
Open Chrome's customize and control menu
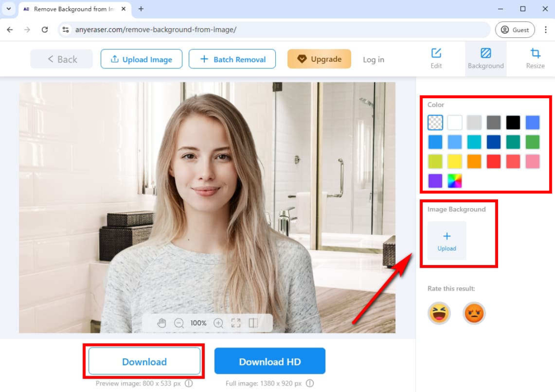point(546,29)
